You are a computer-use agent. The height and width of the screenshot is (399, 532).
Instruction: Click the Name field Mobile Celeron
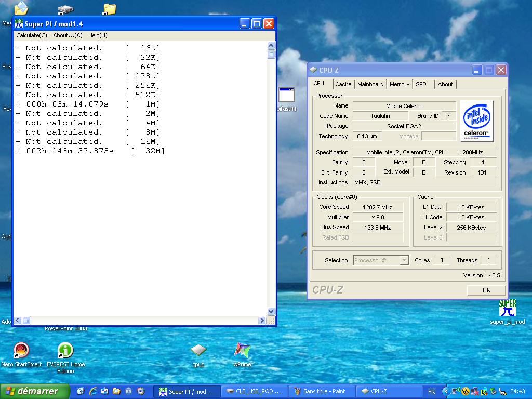coord(404,106)
